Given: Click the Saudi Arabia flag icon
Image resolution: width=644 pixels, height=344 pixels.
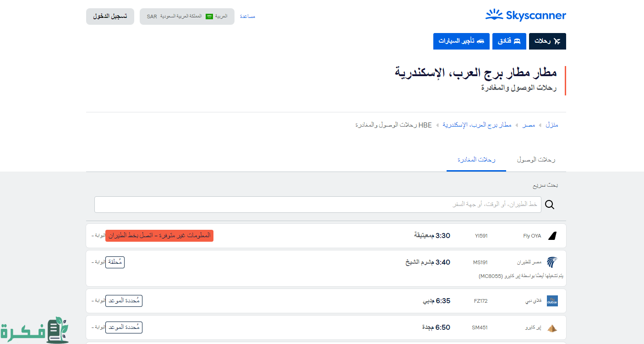Looking at the screenshot, I should [209, 17].
